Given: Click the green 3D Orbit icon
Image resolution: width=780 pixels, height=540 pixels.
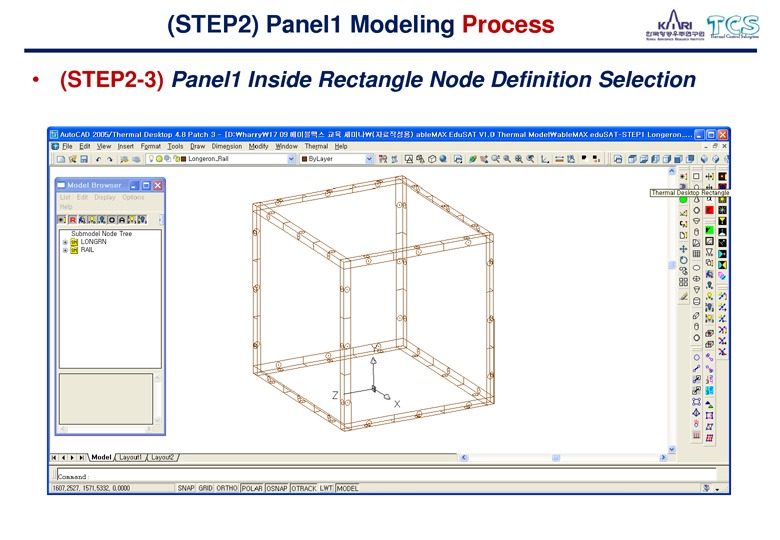Looking at the screenshot, I should [x=472, y=159].
